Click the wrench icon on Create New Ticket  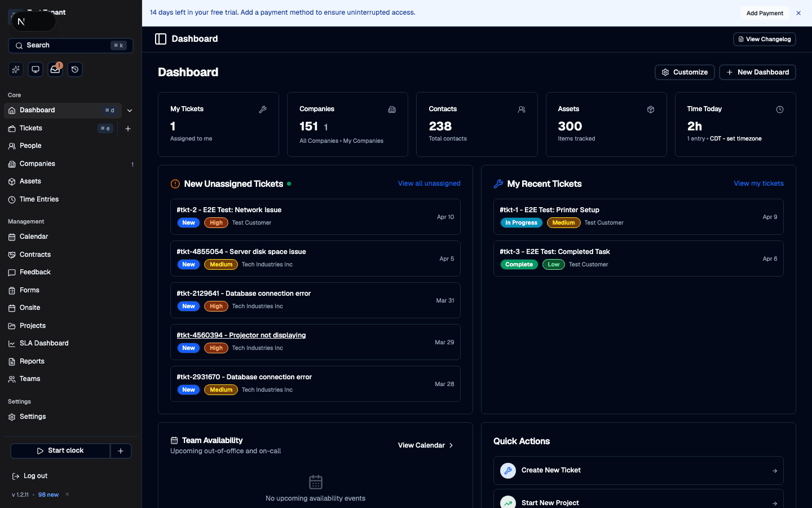point(507,470)
